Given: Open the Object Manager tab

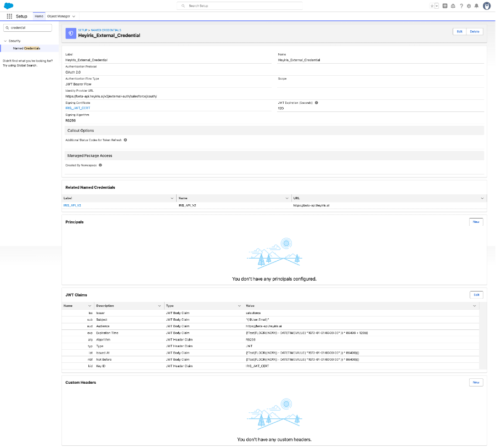Looking at the screenshot, I should (59, 16).
